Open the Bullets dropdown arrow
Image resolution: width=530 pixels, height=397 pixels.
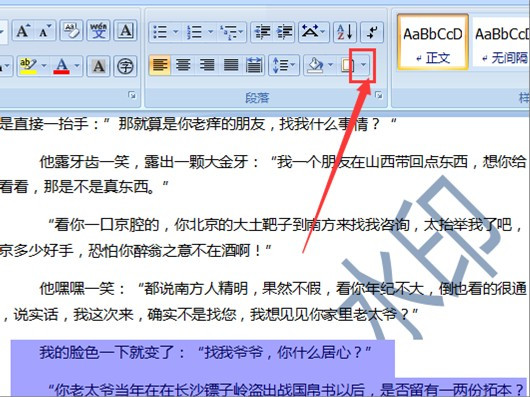[x=175, y=31]
